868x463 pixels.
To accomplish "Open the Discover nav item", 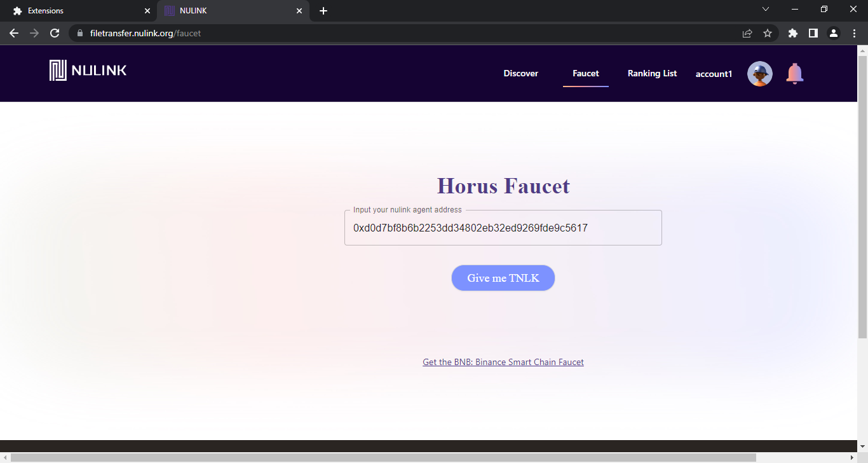I will click(520, 73).
